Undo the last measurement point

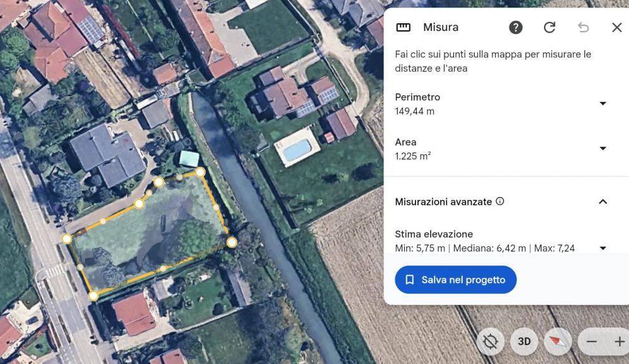point(584,27)
